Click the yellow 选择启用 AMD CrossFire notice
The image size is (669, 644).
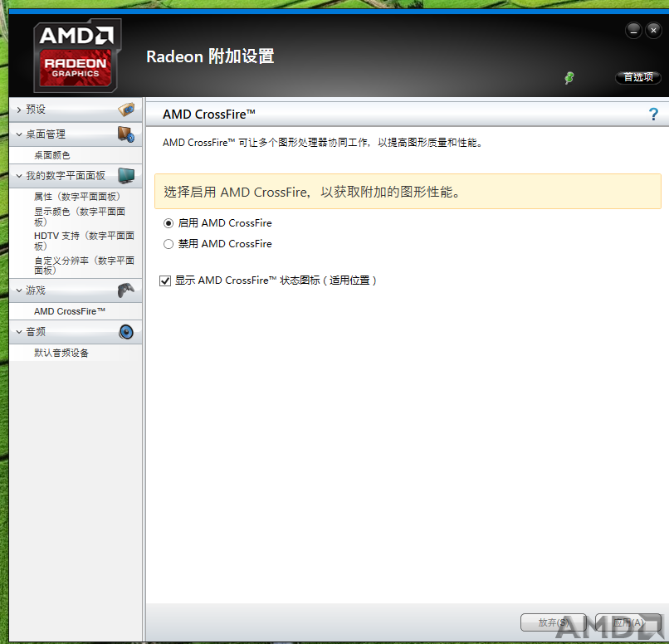coord(408,192)
